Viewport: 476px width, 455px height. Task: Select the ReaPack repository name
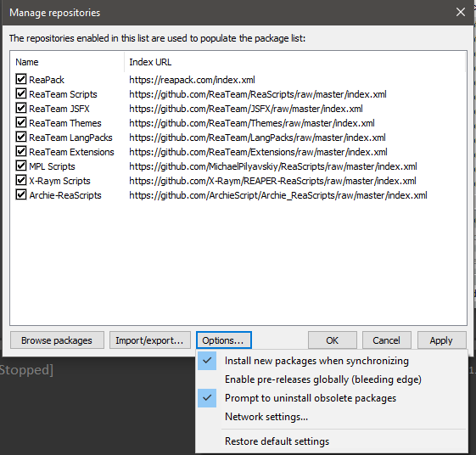47,80
